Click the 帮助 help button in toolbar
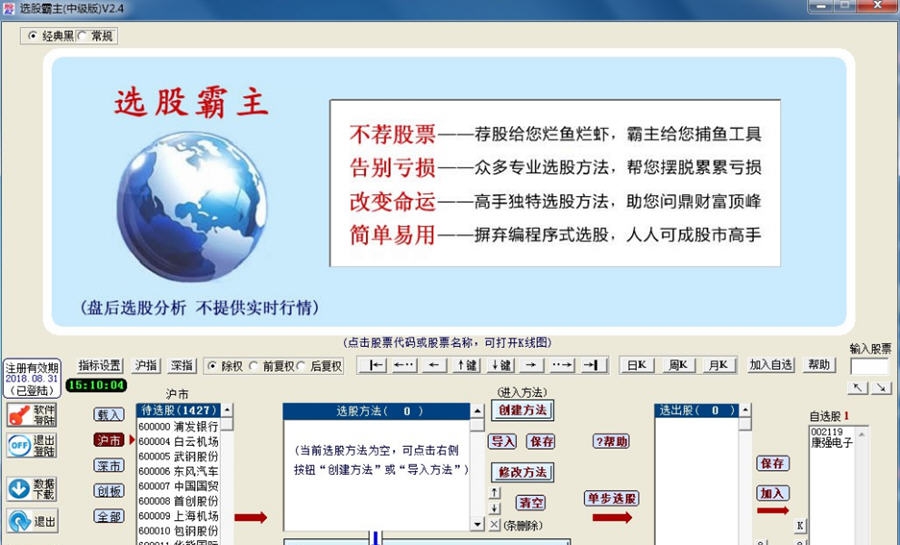This screenshot has width=900, height=545. [x=819, y=365]
